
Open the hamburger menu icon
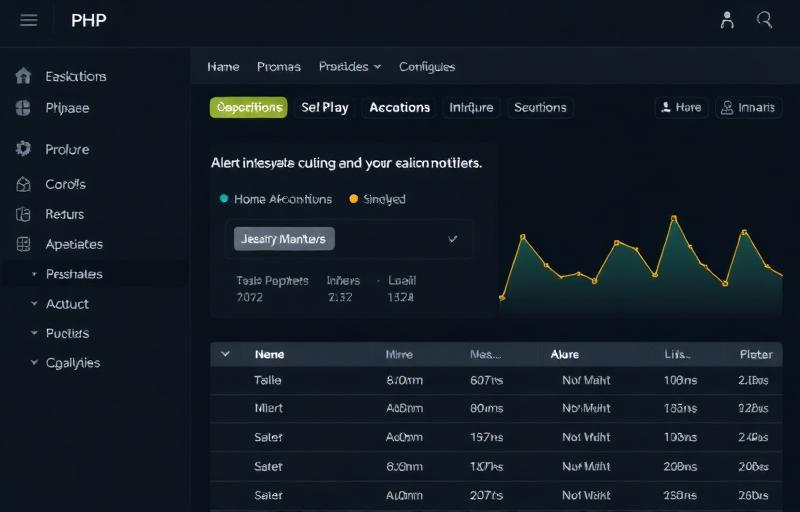[29, 20]
